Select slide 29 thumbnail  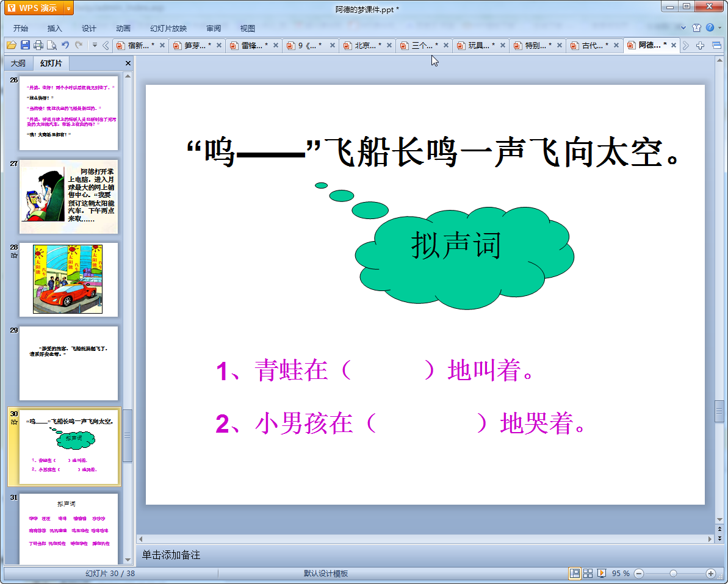[69, 363]
